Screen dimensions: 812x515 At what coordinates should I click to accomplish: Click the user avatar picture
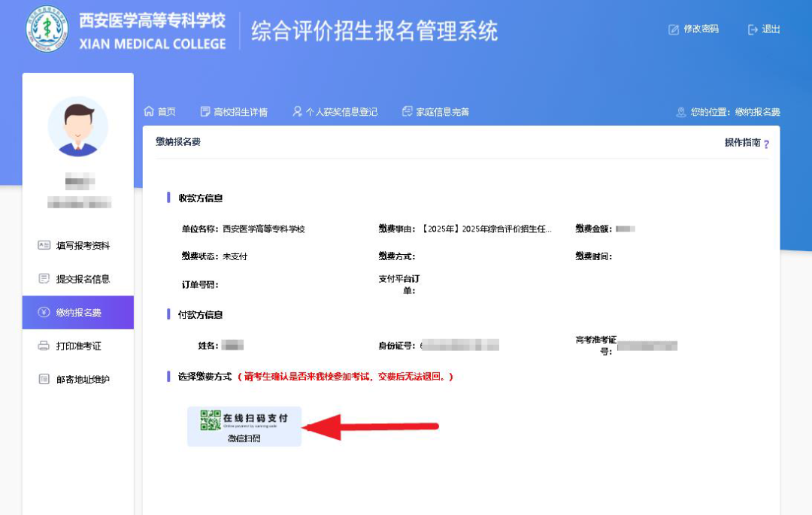pos(77,126)
